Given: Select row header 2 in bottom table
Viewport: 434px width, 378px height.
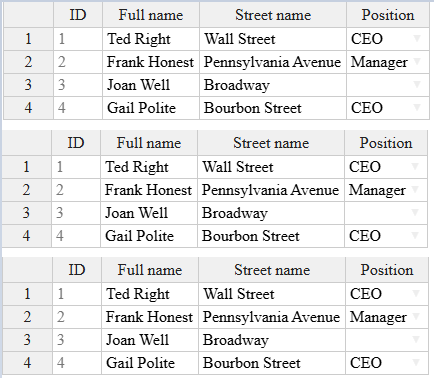Looking at the screenshot, I should (27, 317).
